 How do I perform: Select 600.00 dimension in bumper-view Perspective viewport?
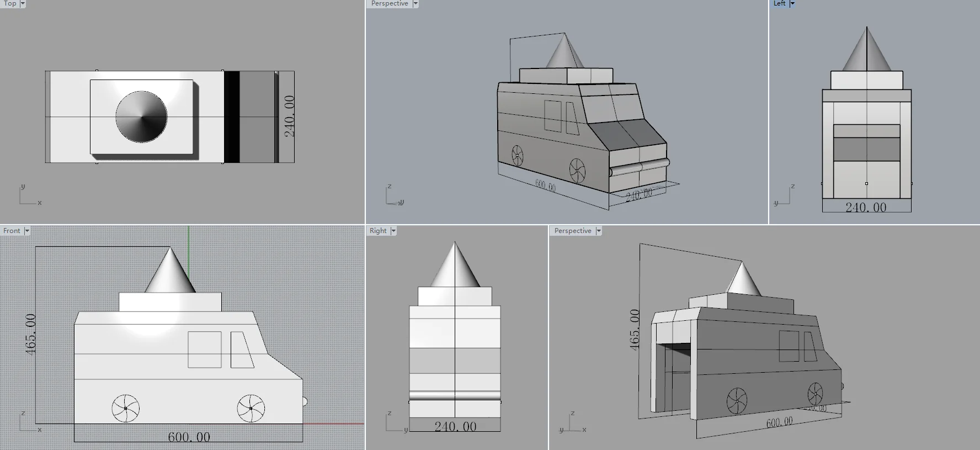[x=545, y=186]
